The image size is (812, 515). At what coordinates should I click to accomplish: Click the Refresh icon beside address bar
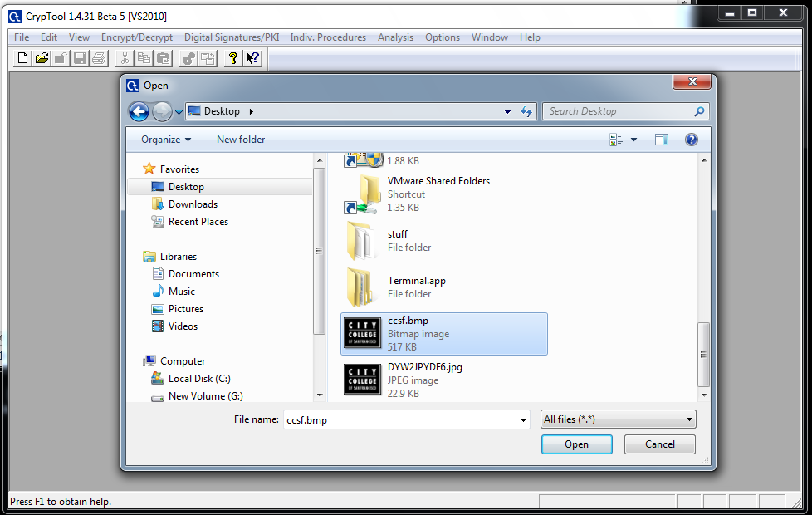pyautogui.click(x=526, y=111)
